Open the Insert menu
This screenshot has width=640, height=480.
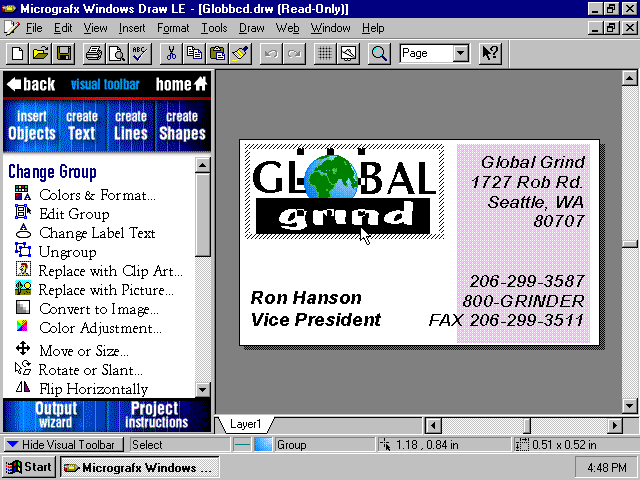pos(132,28)
